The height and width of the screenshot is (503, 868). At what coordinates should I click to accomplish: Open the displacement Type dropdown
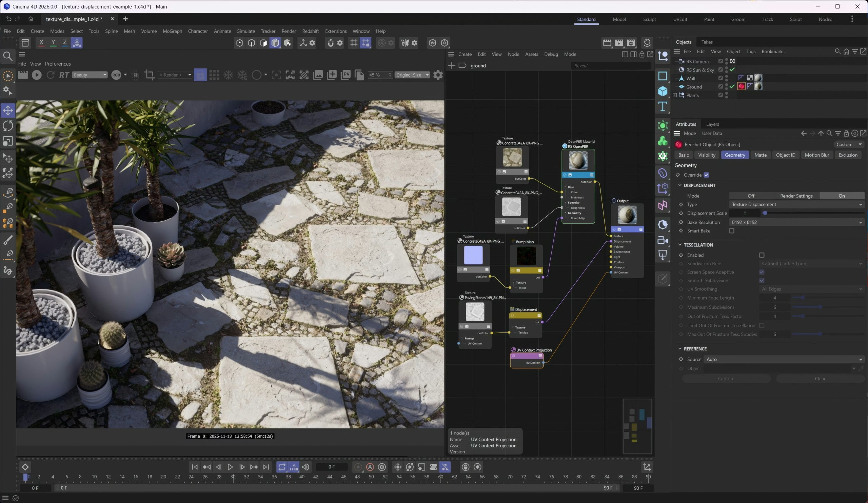pos(796,204)
